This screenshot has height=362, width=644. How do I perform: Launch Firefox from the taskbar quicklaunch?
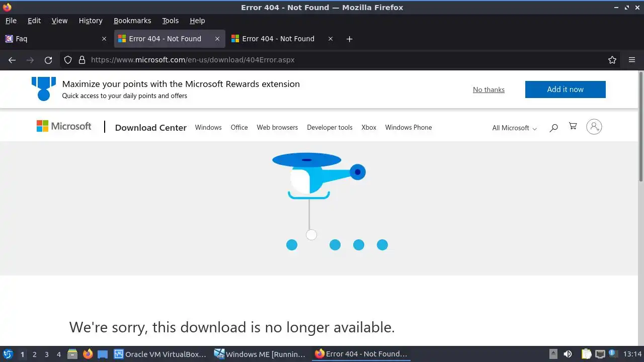pos(88,354)
